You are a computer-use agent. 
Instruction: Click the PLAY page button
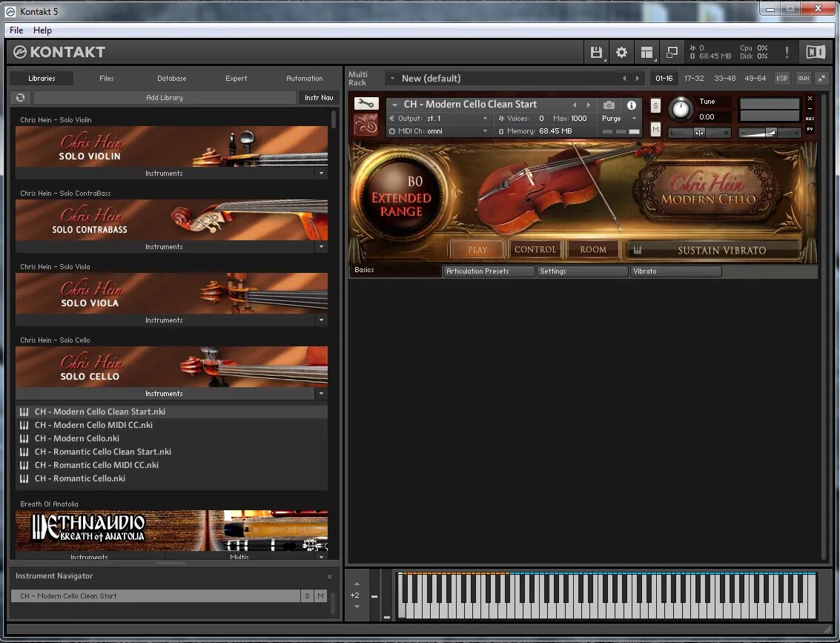(x=477, y=249)
